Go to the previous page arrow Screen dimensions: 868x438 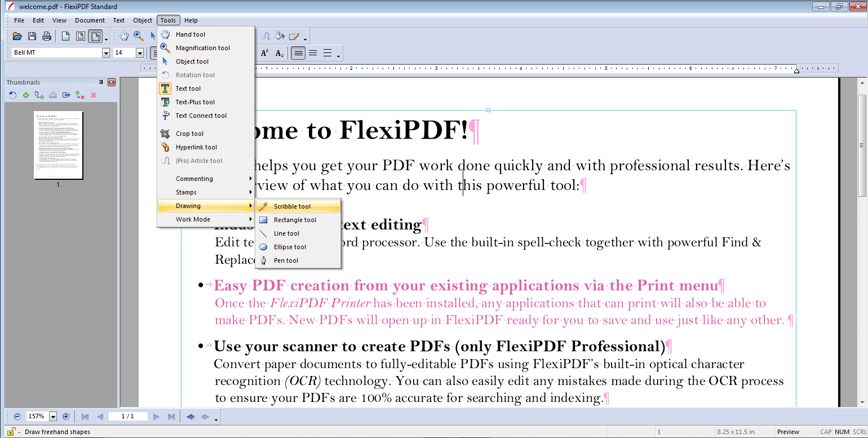pyautogui.click(x=100, y=417)
